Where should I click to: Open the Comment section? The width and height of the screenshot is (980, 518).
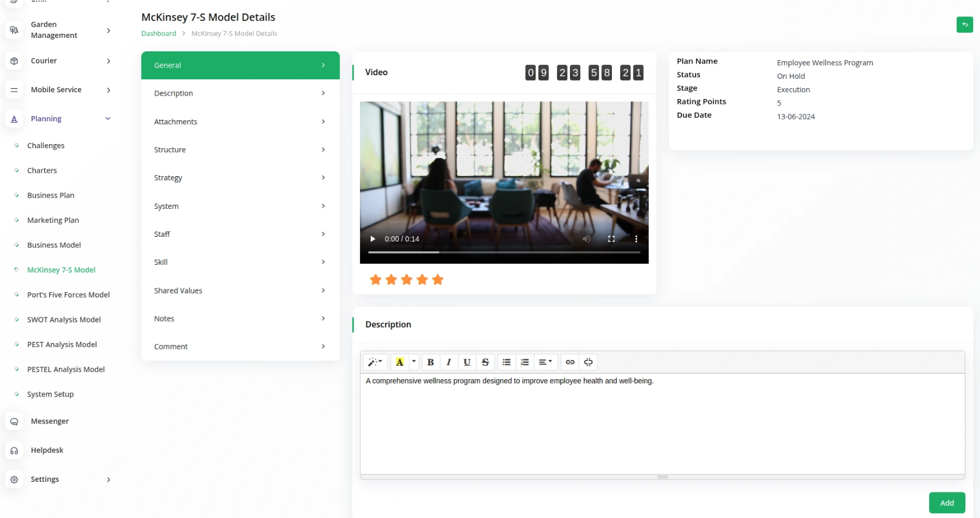(240, 346)
